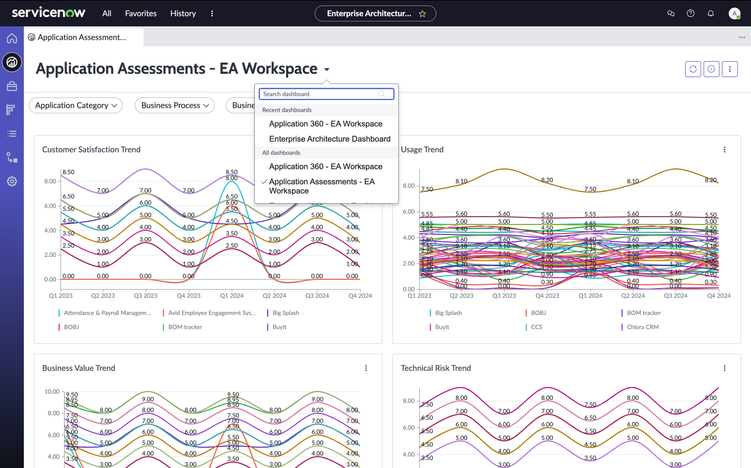Toggle BOBJ legend in Customer Satisfaction chart

(68, 327)
